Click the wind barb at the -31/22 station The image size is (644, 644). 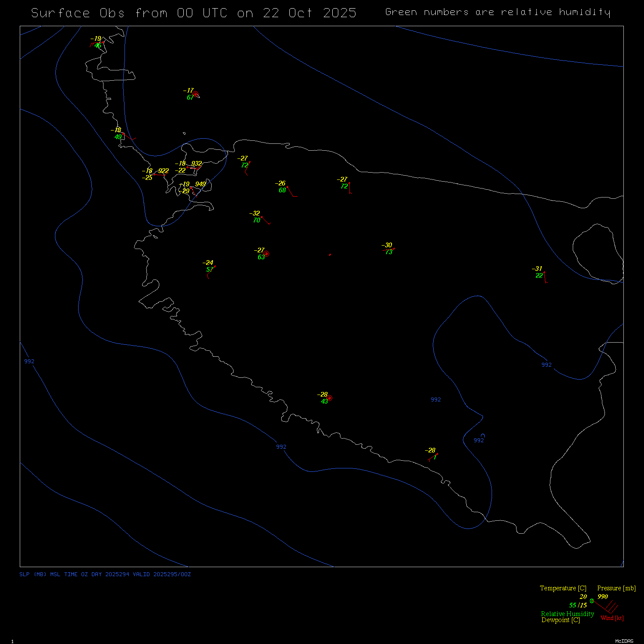tap(545, 278)
